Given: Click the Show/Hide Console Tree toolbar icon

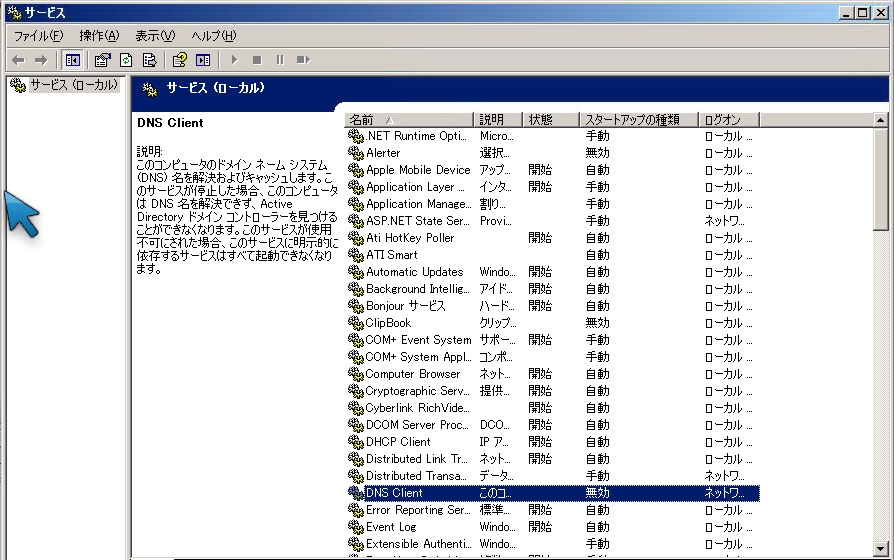Looking at the screenshot, I should [x=73, y=60].
